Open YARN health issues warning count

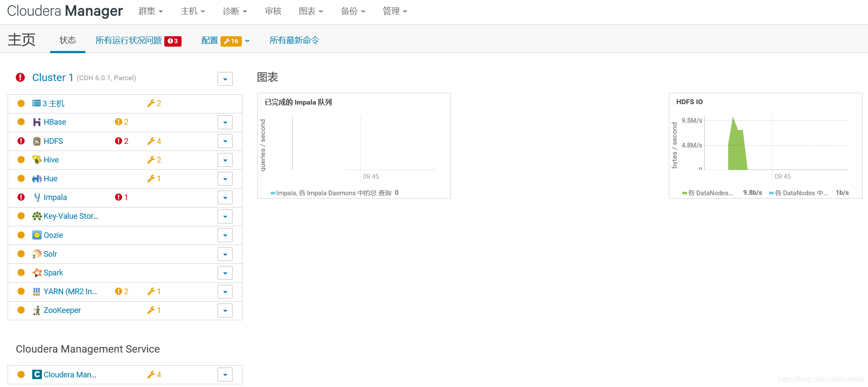coord(122,292)
